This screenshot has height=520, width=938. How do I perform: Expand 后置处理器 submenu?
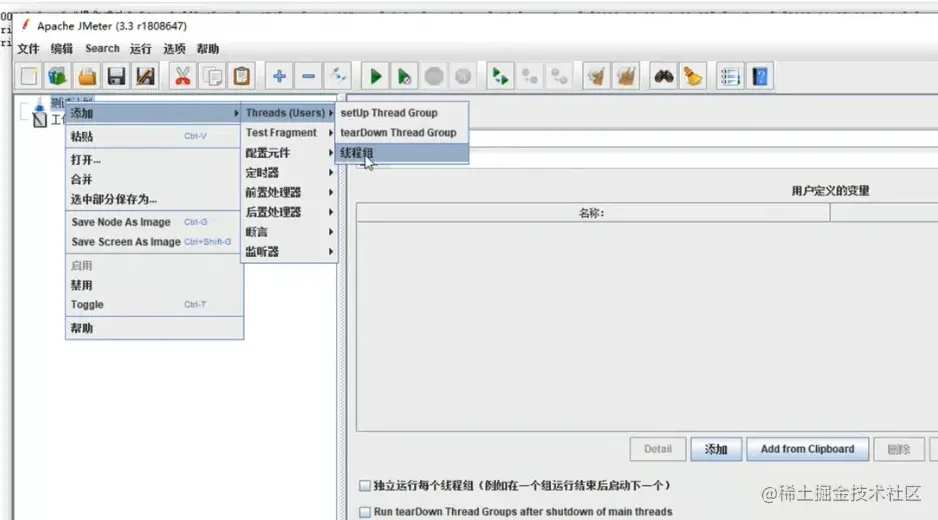click(x=289, y=212)
